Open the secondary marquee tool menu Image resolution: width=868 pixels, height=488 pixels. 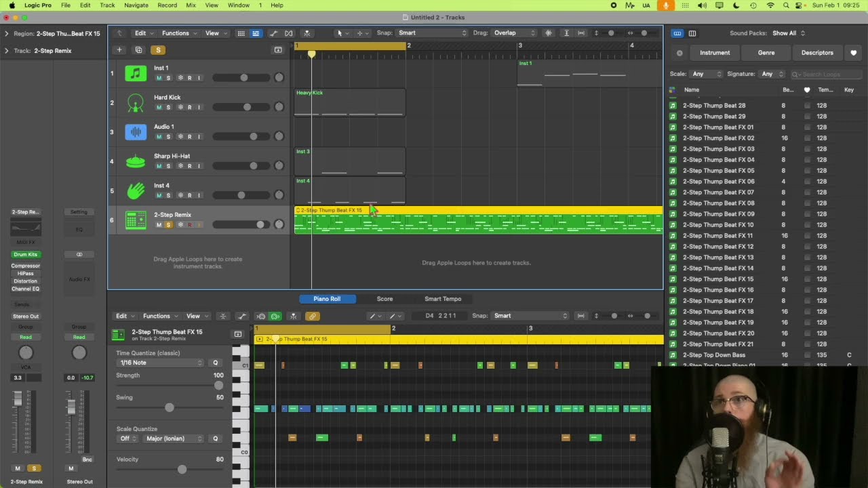pos(362,33)
